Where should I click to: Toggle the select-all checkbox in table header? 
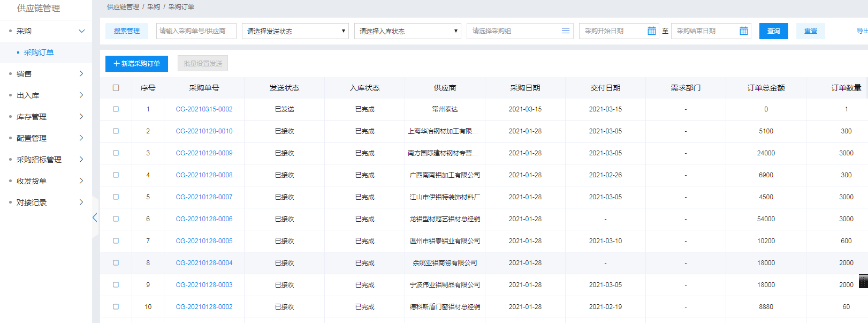click(116, 88)
